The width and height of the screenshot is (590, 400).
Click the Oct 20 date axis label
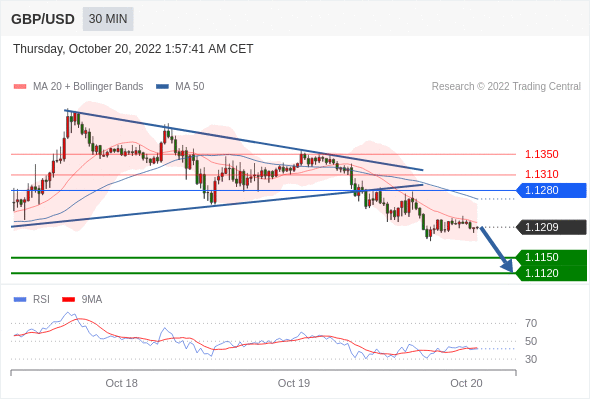[466, 383]
